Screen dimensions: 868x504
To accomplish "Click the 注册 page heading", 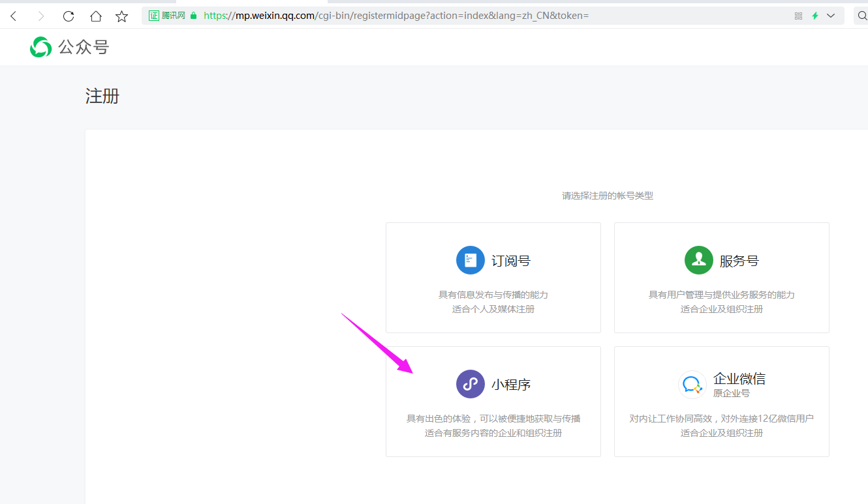I will [x=102, y=96].
